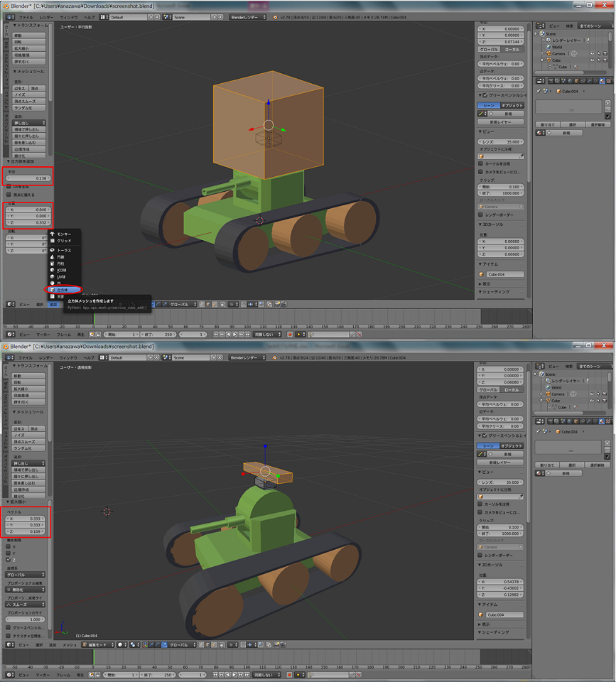The width and height of the screenshot is (616, 682).
Task: Click the Camera object icon in top outliner
Action: (549, 54)
